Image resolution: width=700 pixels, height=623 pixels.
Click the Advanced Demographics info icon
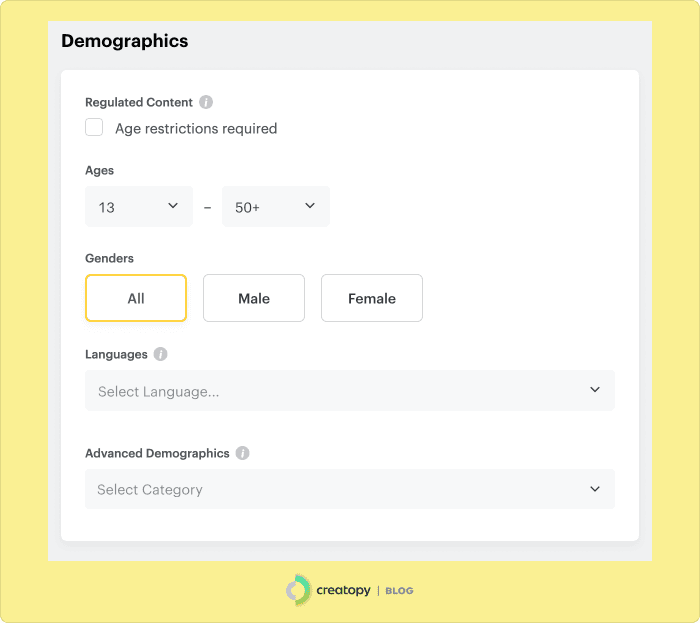[243, 453]
